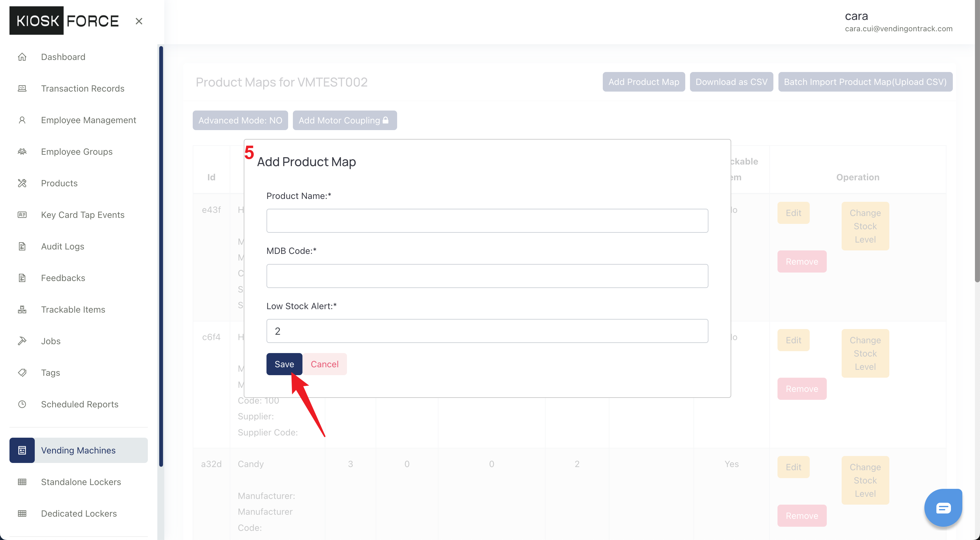Screen dimensions: 980x540
Task: Click the Employee Groups icon
Action: coord(22,151)
